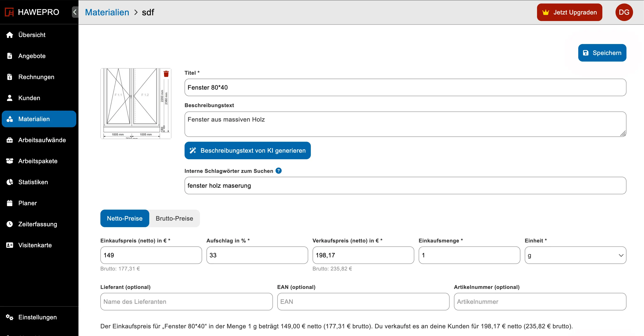
Task: Click the Angebote document icon
Action: (9, 56)
